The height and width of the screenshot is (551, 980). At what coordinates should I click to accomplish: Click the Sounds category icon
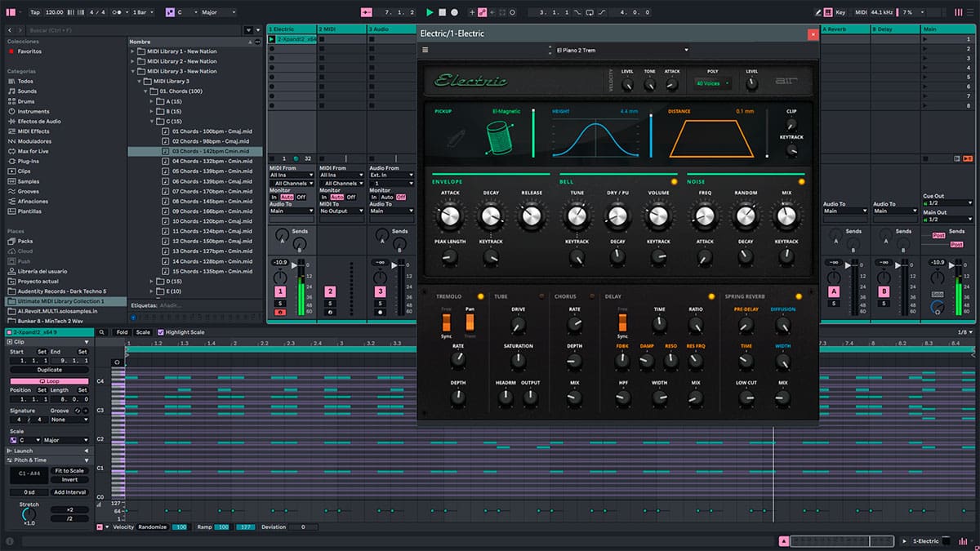tap(11, 91)
